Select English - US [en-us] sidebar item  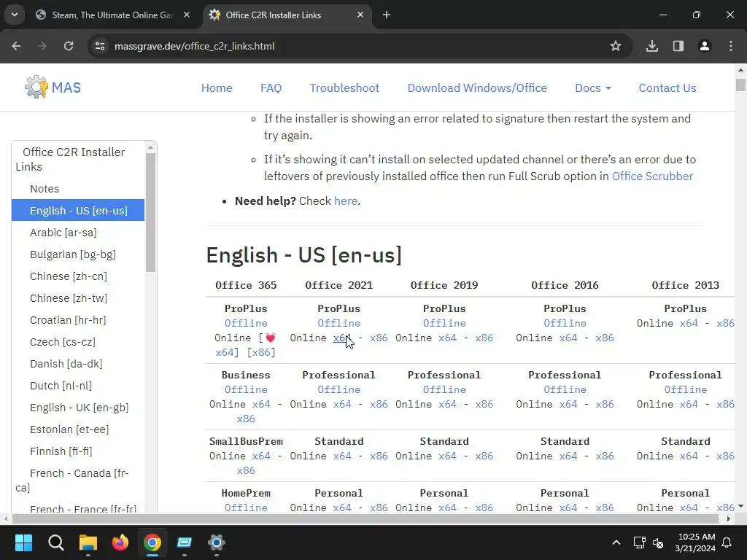tap(78, 211)
